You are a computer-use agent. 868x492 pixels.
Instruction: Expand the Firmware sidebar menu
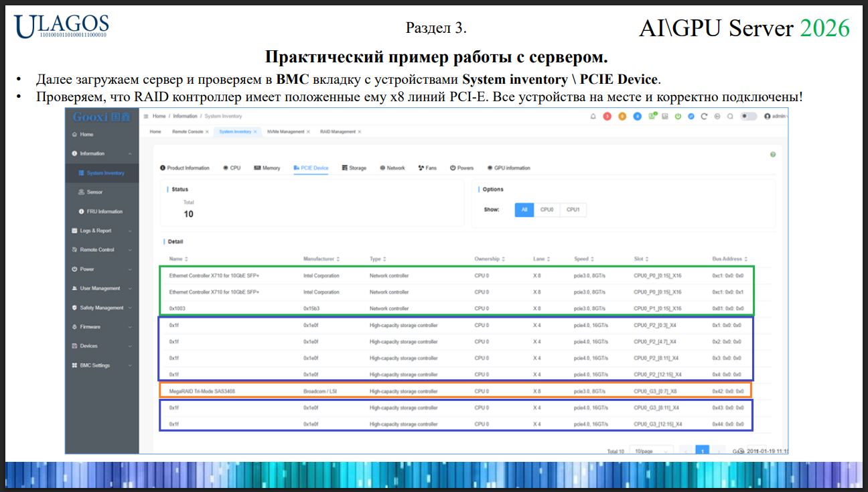[x=102, y=326]
